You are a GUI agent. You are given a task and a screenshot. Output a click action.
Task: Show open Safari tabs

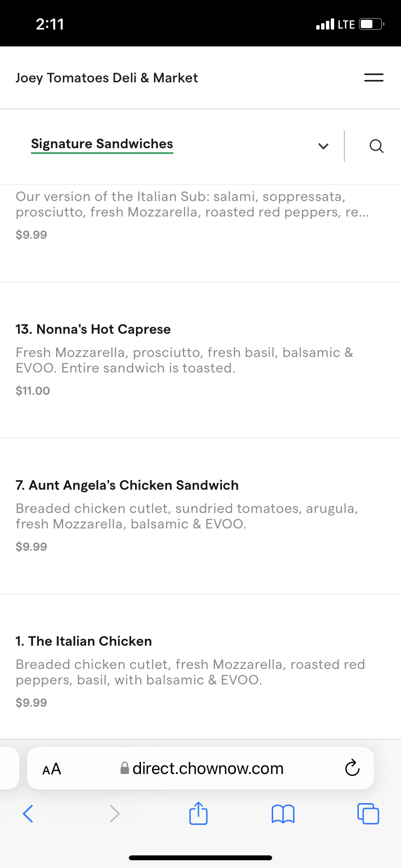(368, 813)
